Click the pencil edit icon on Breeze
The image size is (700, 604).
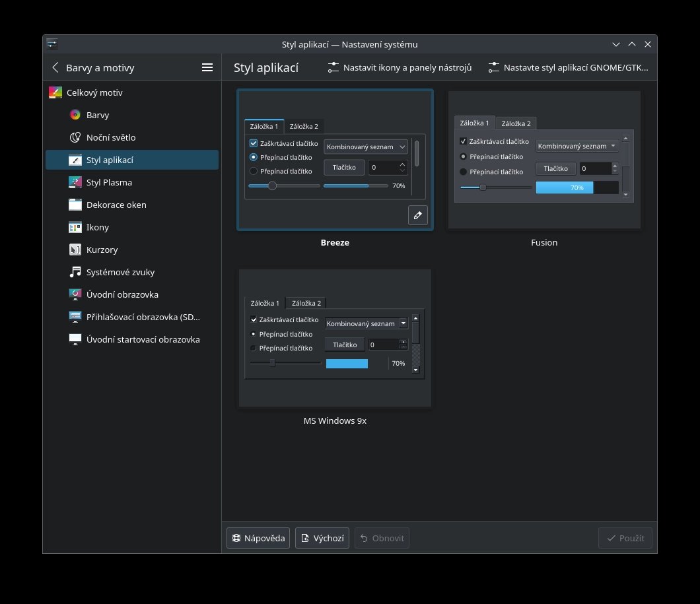[x=417, y=215]
